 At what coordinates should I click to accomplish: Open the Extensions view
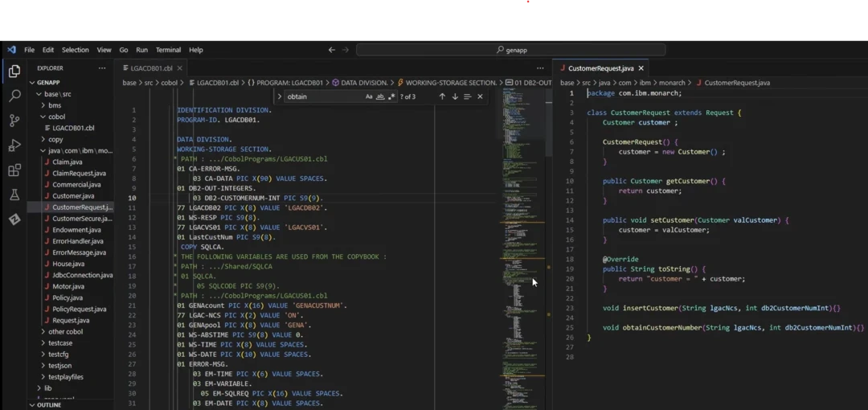[14, 170]
